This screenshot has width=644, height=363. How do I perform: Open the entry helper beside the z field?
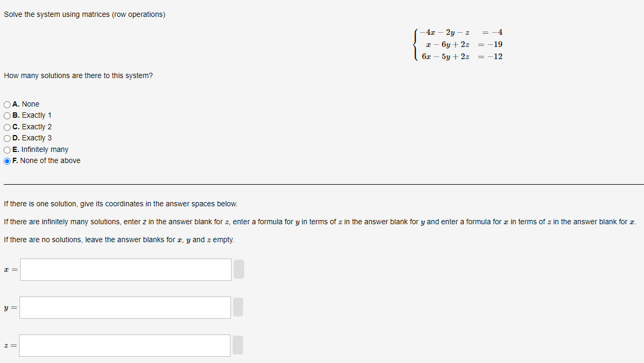(238, 345)
